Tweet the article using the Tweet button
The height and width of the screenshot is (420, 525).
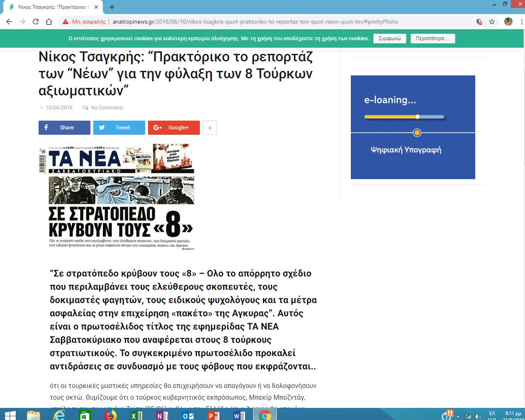coord(119,127)
